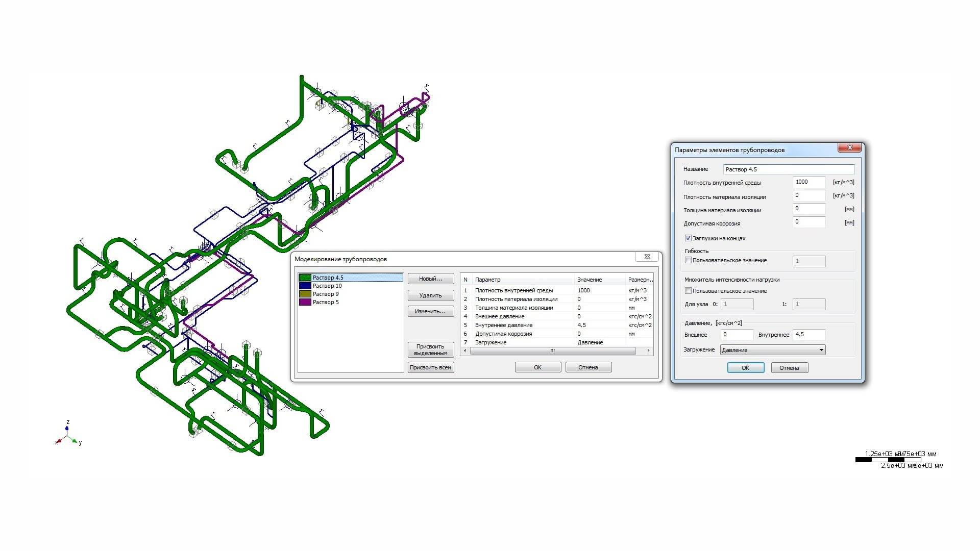
Task: Select Раствор 9 in the pipeline list
Action: point(351,294)
